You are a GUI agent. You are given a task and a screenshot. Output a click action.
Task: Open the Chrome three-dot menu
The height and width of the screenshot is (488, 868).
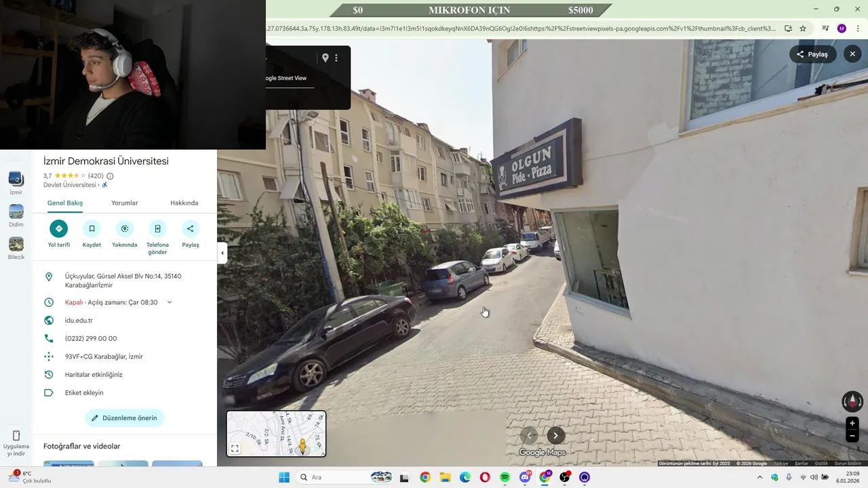click(x=858, y=28)
